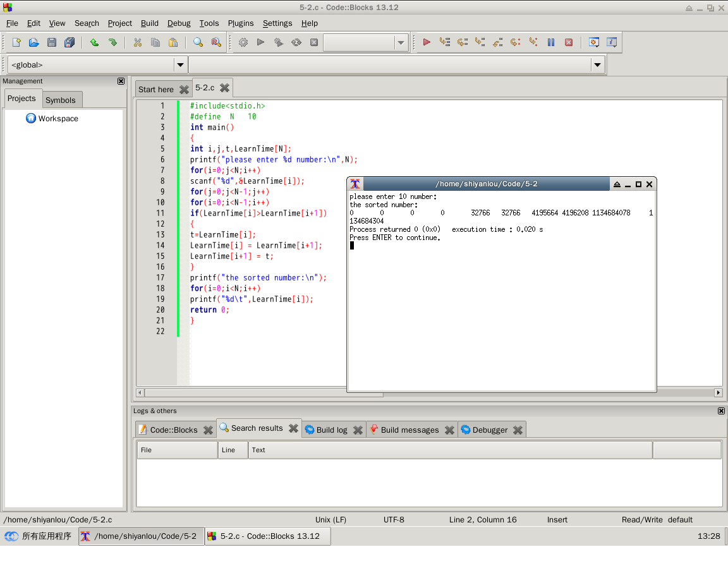Click the Build gear icon
The image size is (728, 566).
(x=243, y=42)
